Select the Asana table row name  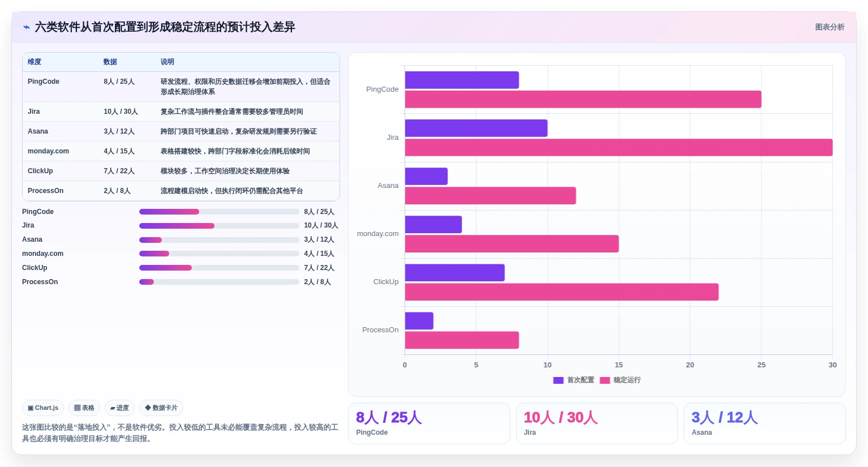(x=38, y=131)
